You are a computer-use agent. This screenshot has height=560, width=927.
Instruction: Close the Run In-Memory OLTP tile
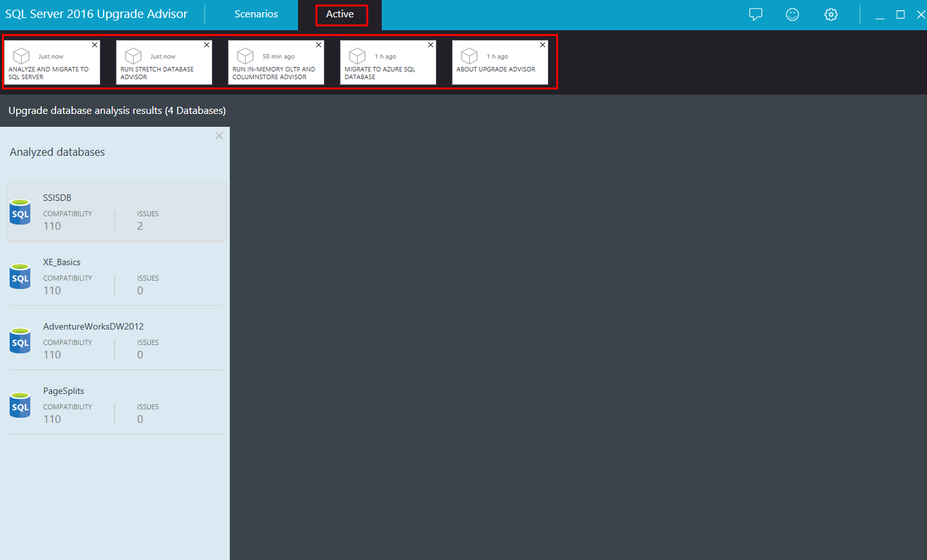tap(319, 45)
